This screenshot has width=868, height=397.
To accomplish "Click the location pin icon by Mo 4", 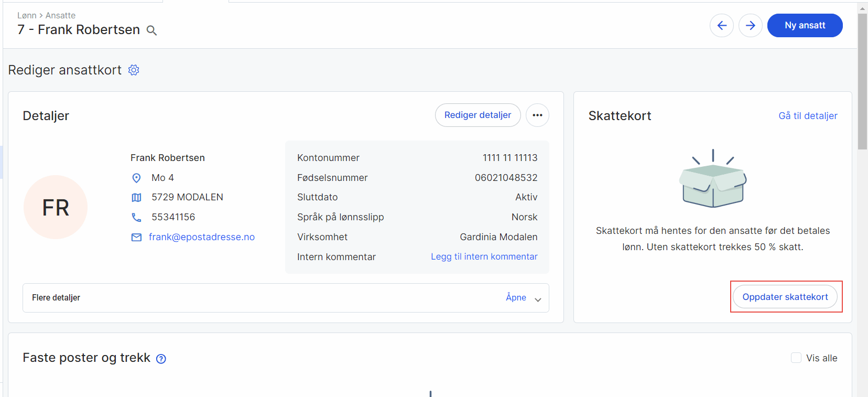I will 136,178.
